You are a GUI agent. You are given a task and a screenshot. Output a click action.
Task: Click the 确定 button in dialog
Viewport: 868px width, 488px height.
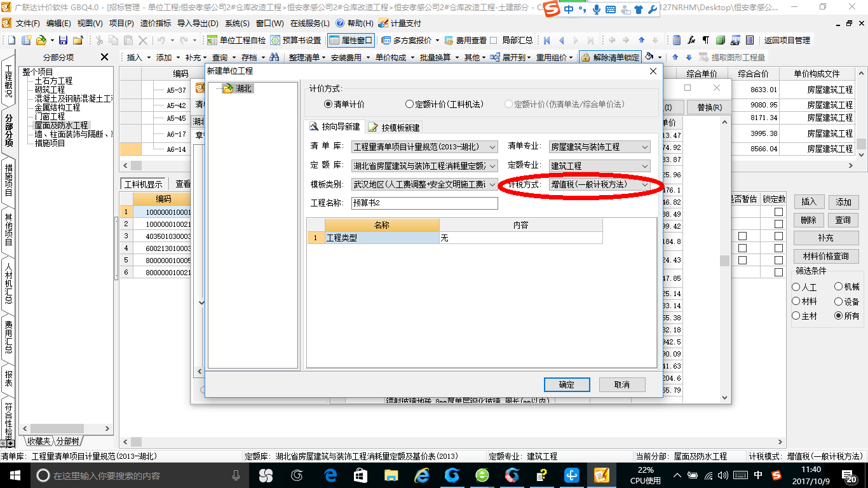567,384
